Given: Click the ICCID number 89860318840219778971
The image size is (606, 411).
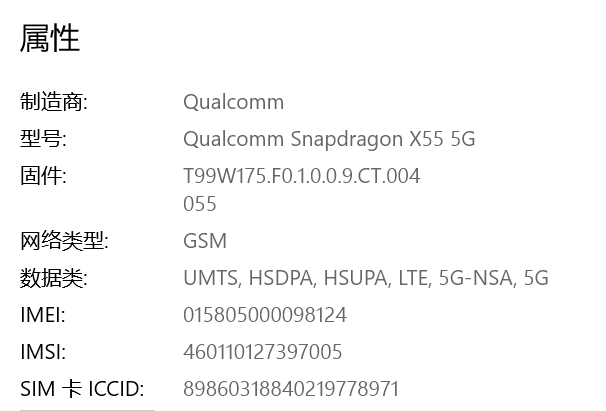Looking at the screenshot, I should click(291, 389).
